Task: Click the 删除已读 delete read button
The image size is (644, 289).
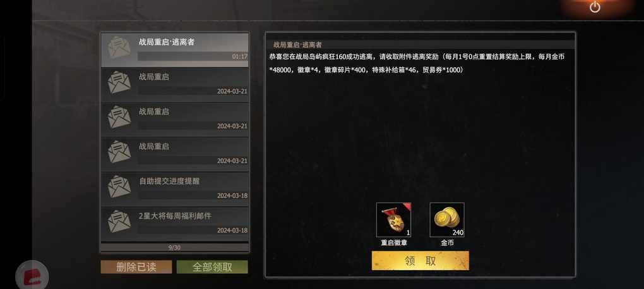Action: point(136,267)
